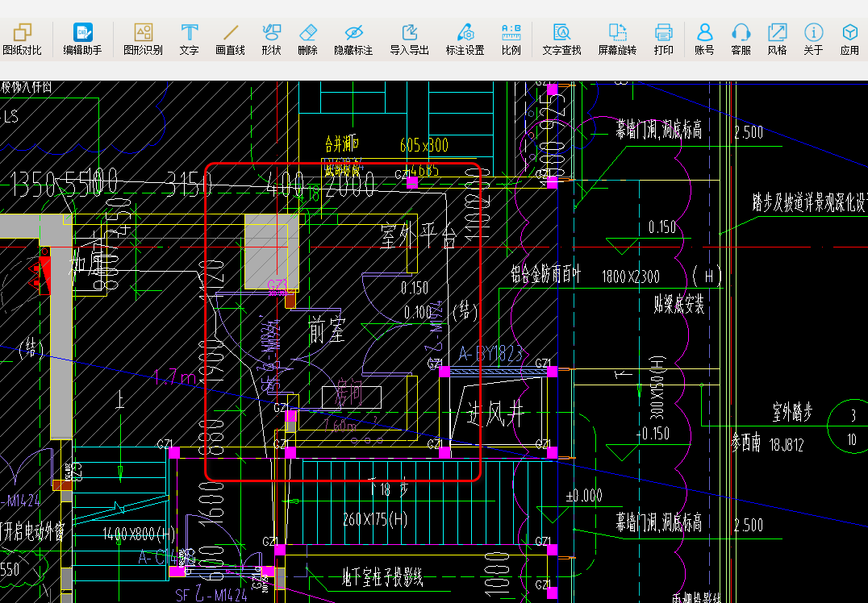Select the 图形识别 shape recognition tool
The width and height of the screenshot is (868, 603).
click(x=143, y=38)
